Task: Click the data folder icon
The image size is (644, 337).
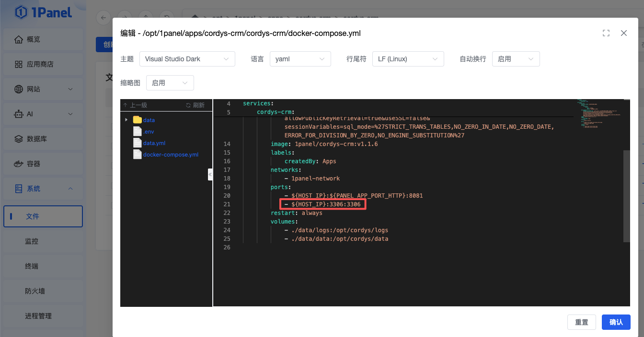Action: click(137, 120)
